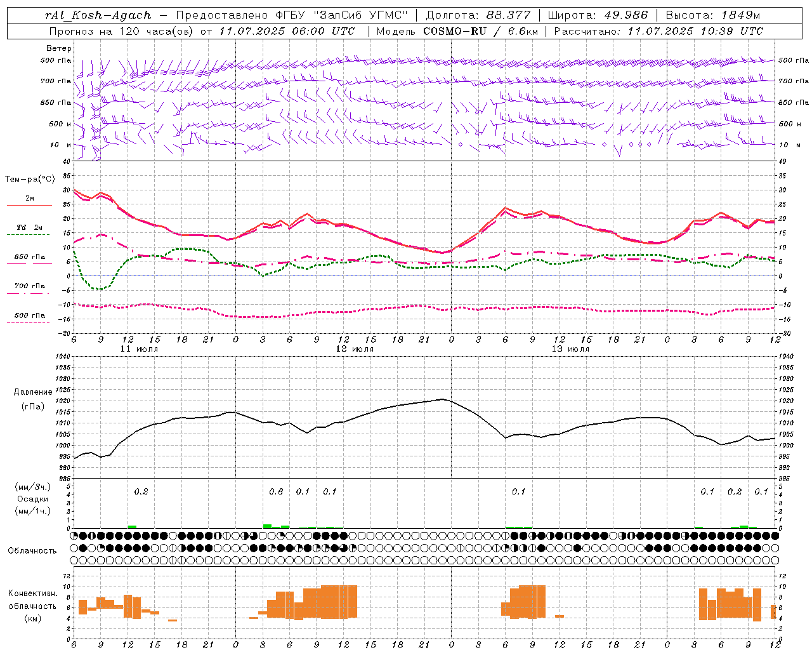The width and height of the screenshot is (812, 650).
Task: Click the Конвективн. label of the convection panel
Action: [x=33, y=594]
